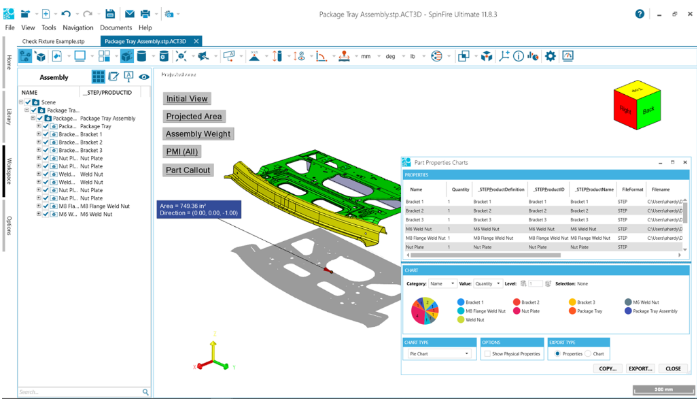This screenshot has width=697, height=402.
Task: Click the open file folder icon
Action: pos(25,14)
